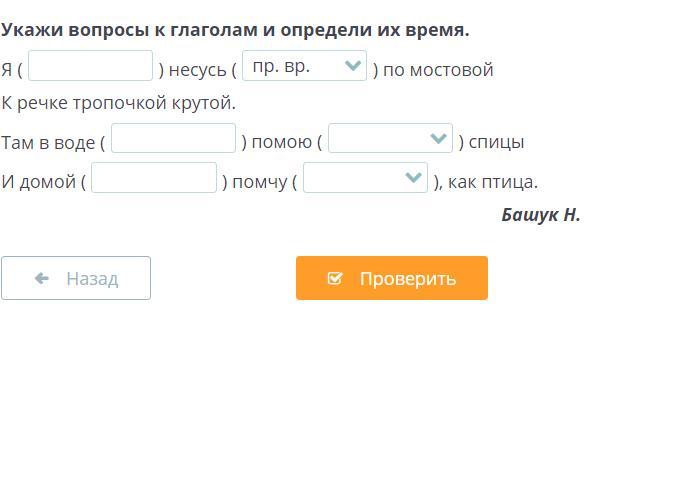Focus the question field before 'несусь'
Screen dimensions: 699x485
point(91,67)
